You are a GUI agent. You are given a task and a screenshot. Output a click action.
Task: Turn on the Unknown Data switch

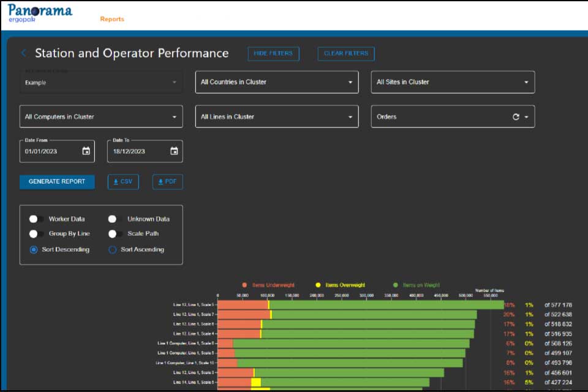(115, 219)
